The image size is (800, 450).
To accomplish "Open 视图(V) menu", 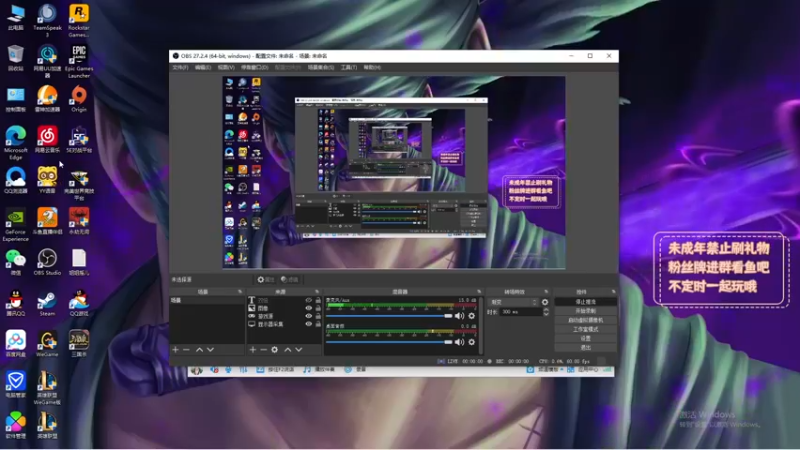I will coord(226,67).
